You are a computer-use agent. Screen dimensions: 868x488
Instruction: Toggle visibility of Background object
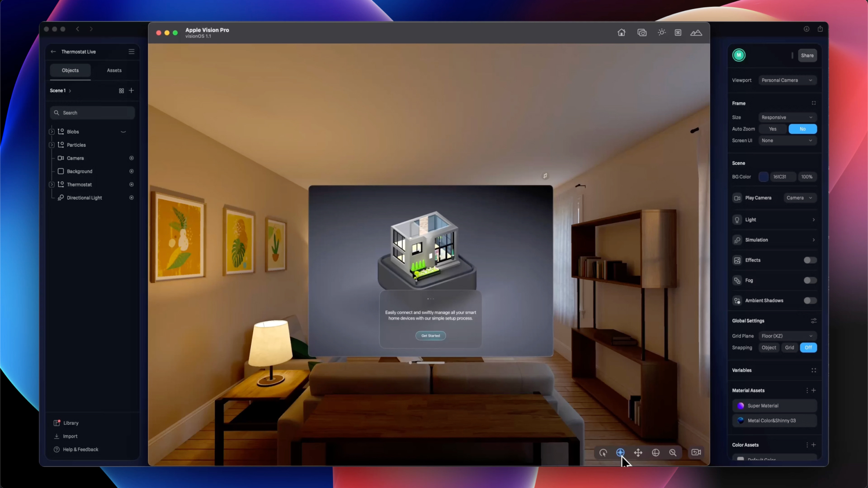132,171
